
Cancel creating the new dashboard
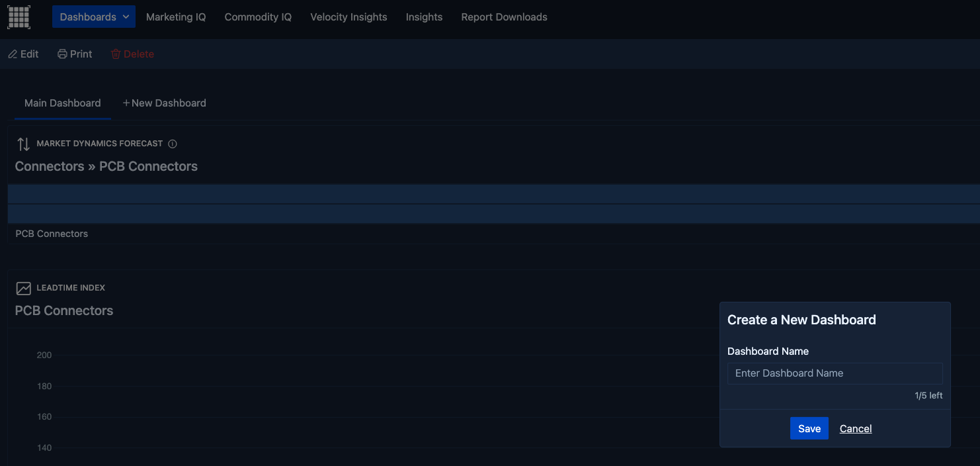tap(855, 428)
